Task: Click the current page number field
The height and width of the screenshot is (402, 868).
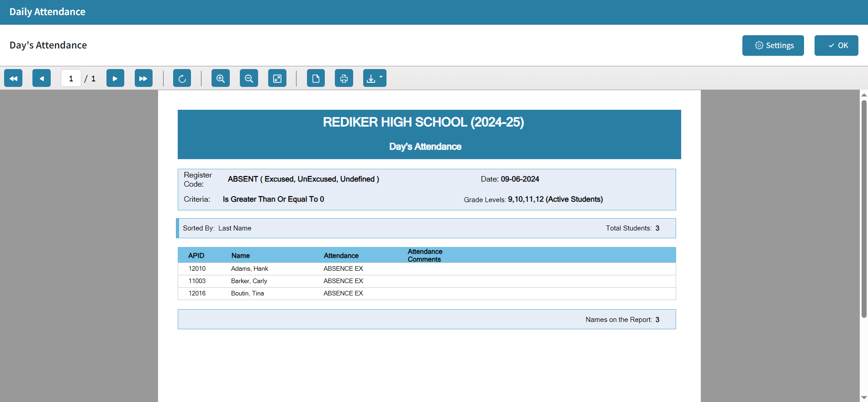Action: click(x=71, y=78)
